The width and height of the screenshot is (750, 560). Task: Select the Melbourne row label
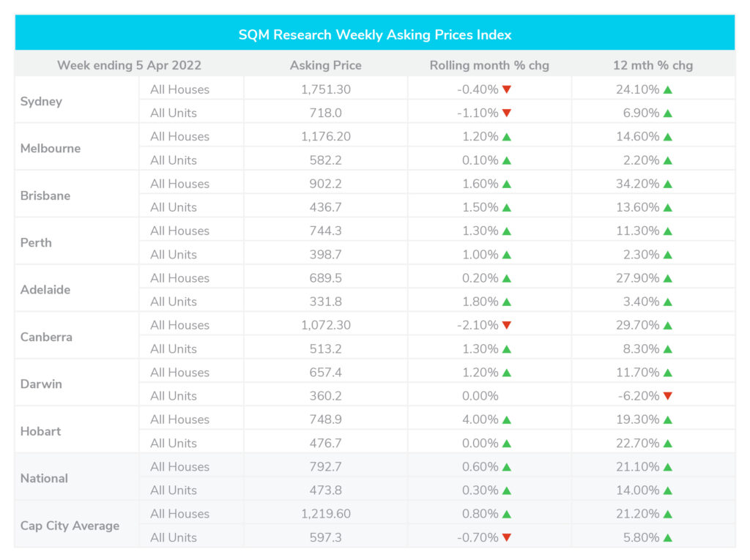click(51, 149)
